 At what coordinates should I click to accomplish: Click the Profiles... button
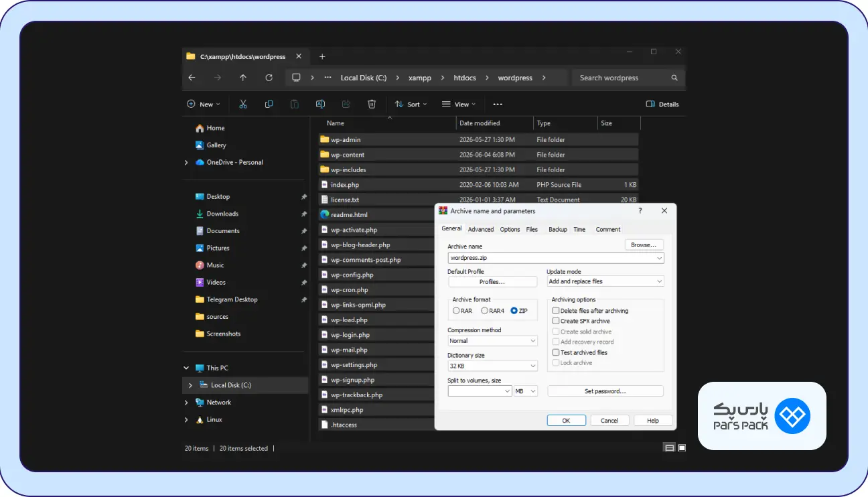492,282
